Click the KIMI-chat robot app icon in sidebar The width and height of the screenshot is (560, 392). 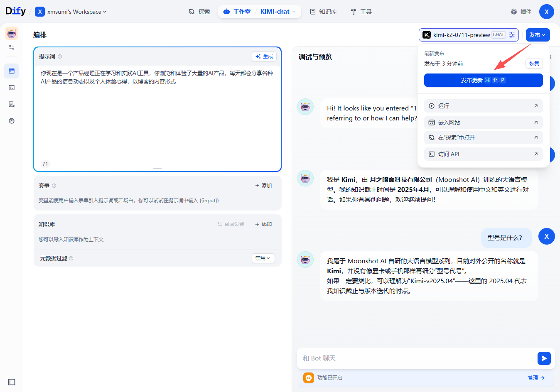[x=12, y=33]
